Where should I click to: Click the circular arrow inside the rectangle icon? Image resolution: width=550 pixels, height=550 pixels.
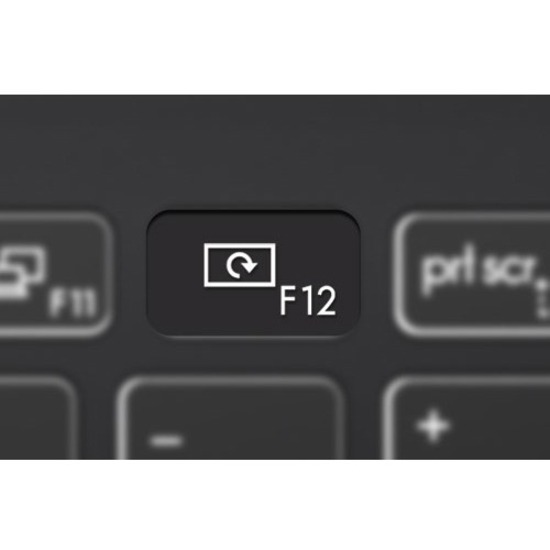click(242, 266)
